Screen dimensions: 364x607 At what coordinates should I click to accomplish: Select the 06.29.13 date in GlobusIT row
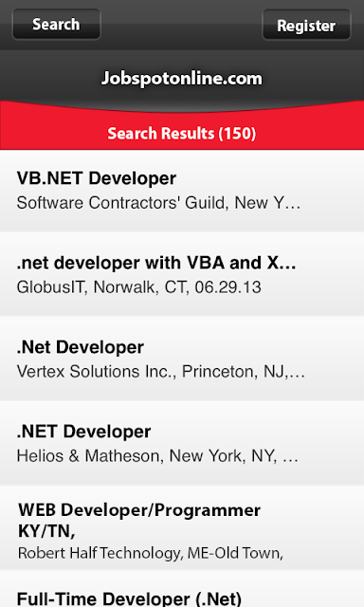tap(228, 287)
